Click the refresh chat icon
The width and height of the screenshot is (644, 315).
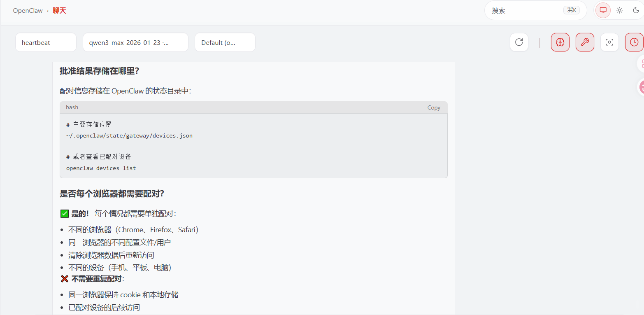coord(519,42)
